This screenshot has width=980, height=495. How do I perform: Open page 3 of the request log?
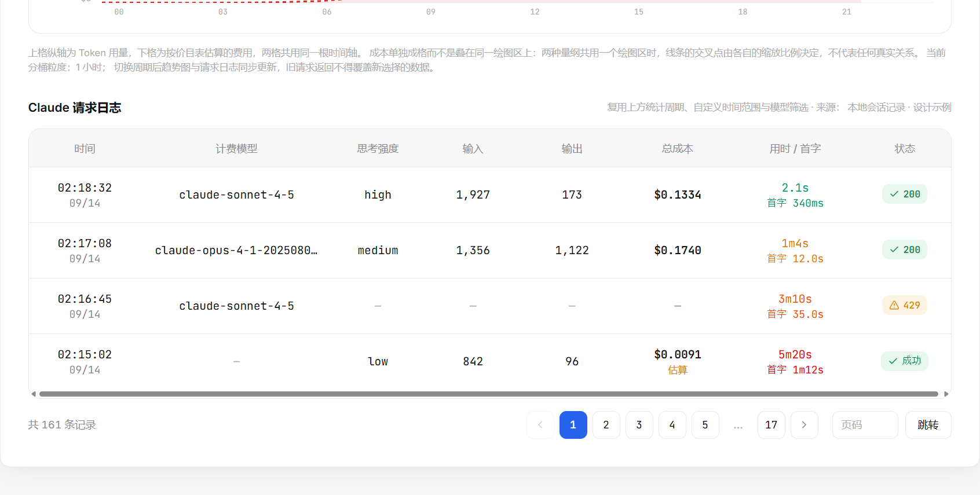pos(639,425)
